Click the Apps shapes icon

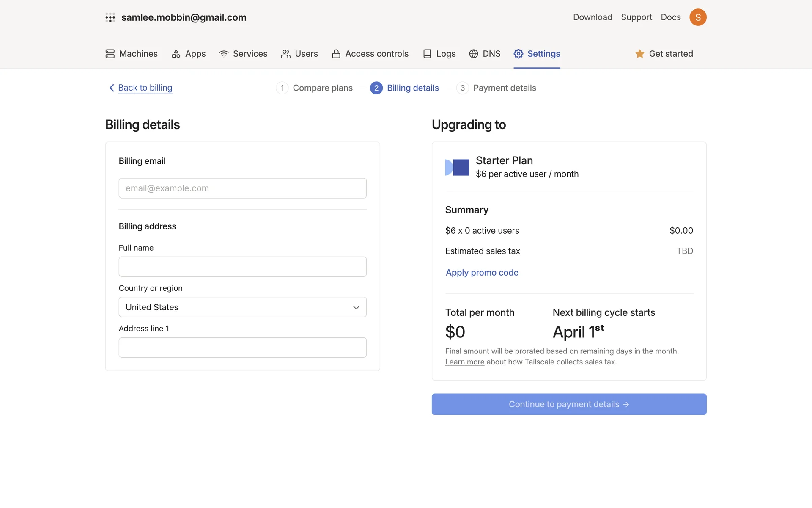176,54
